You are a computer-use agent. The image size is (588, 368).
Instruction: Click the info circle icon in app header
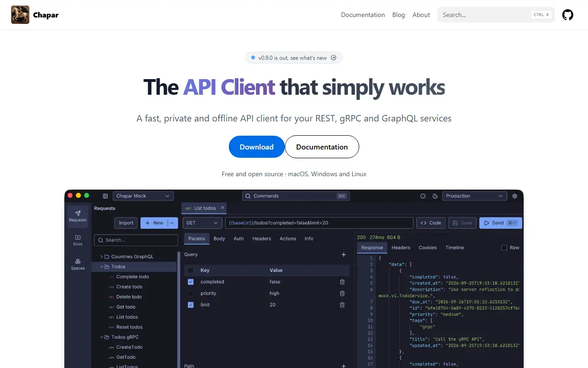pyautogui.click(x=423, y=196)
